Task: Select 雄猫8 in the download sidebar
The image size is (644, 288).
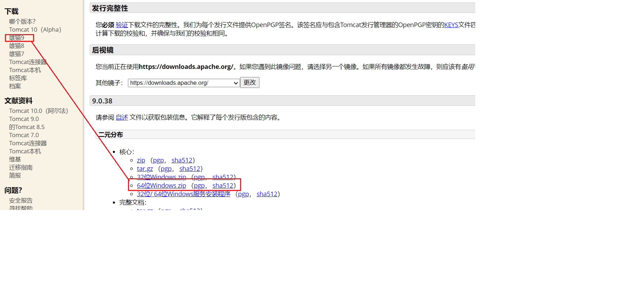Action: click(17, 46)
